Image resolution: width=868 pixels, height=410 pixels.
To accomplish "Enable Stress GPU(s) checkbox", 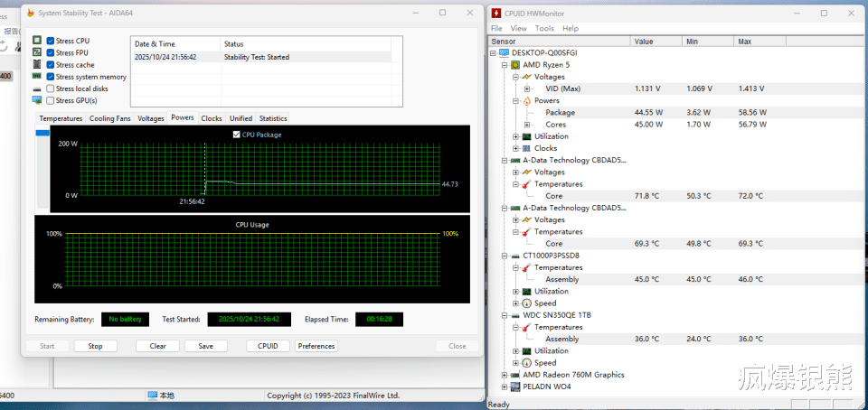I will [51, 100].
